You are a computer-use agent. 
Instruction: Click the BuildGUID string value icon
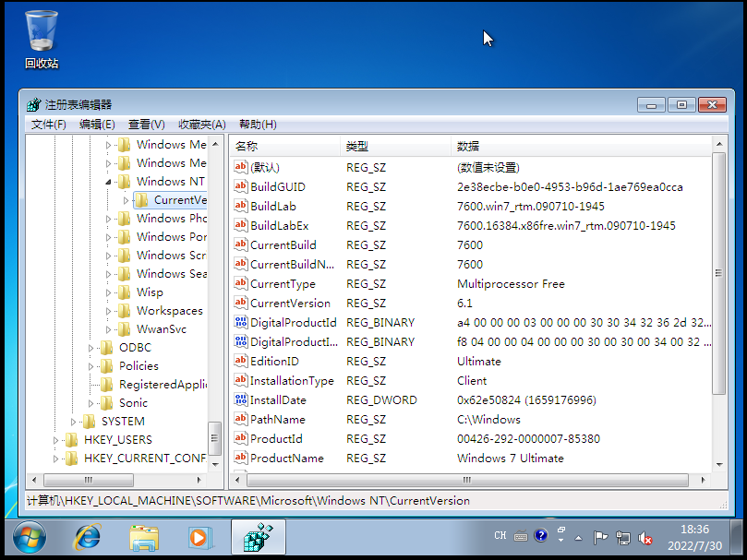coord(241,186)
